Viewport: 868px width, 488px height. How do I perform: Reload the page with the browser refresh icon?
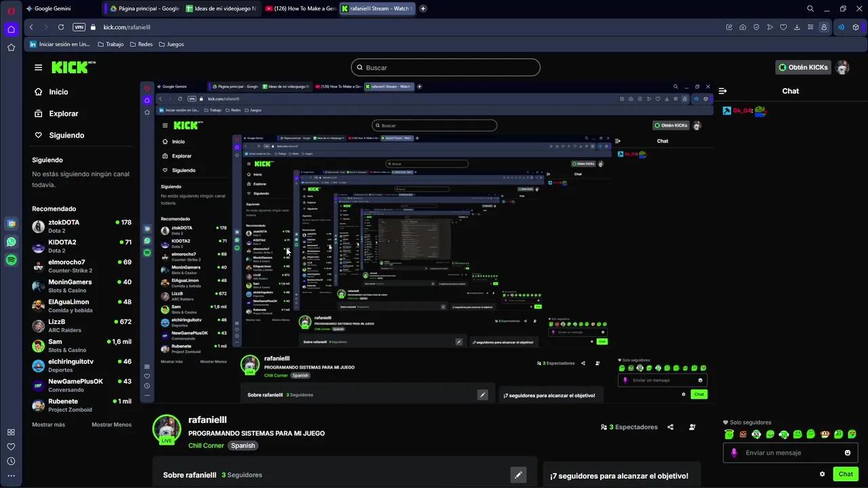[61, 27]
